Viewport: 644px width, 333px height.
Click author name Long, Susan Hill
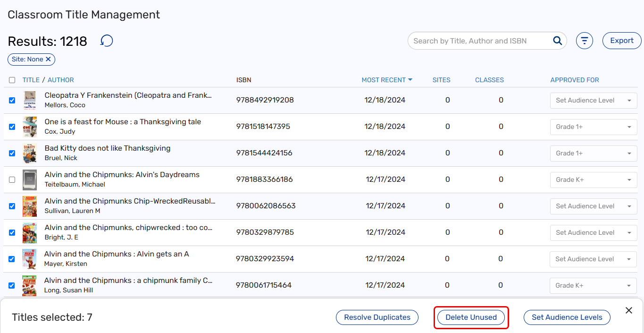pyautogui.click(x=68, y=290)
